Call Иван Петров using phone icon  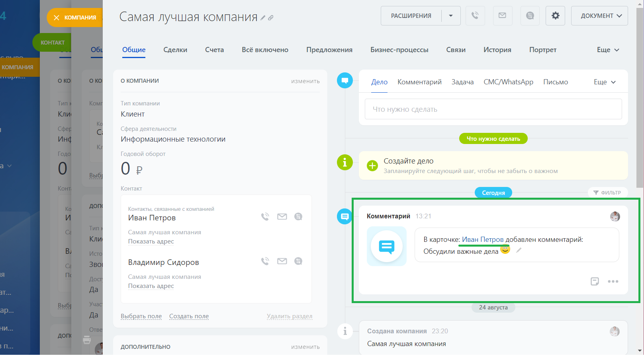(265, 217)
